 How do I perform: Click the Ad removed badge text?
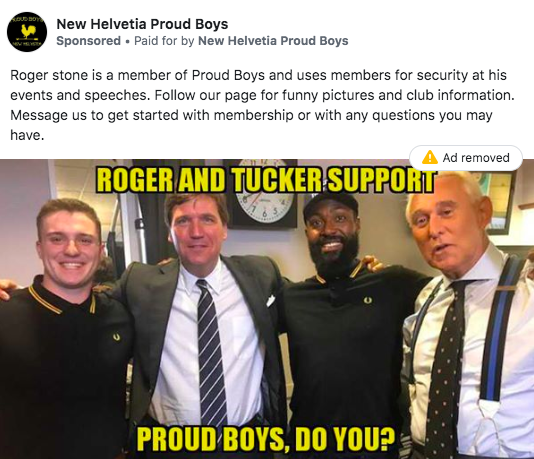click(x=476, y=158)
